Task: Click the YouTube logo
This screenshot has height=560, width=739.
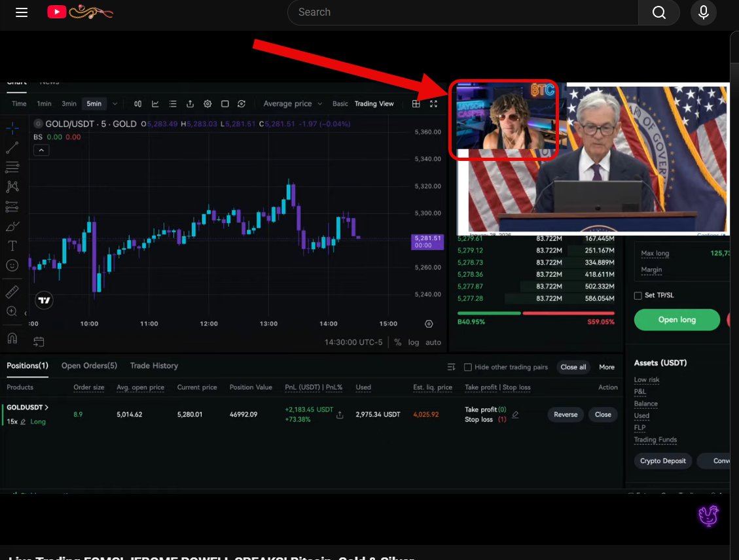Action: (x=56, y=12)
